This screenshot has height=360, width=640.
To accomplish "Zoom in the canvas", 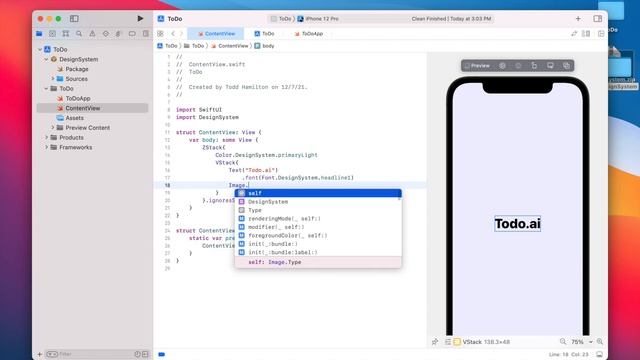I will click(600, 342).
